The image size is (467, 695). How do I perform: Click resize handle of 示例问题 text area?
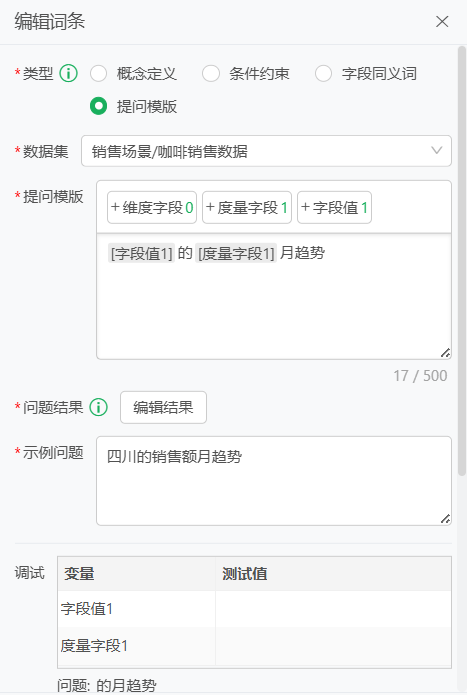coord(445,519)
